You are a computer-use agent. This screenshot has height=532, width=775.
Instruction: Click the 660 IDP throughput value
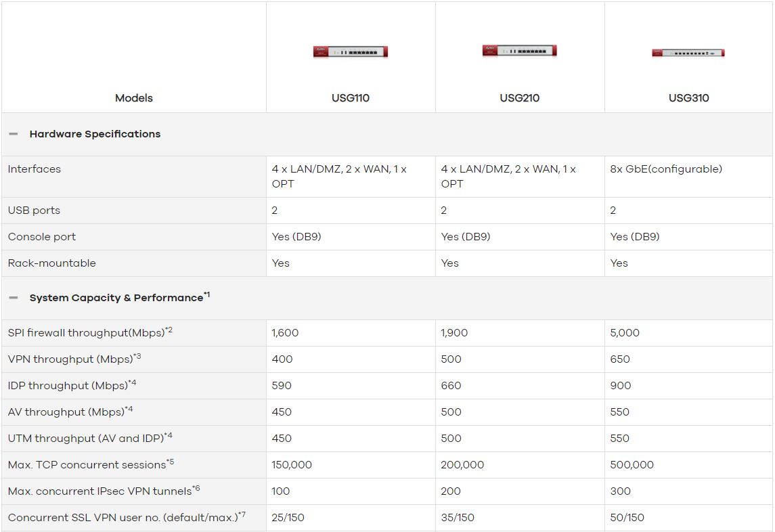451,385
